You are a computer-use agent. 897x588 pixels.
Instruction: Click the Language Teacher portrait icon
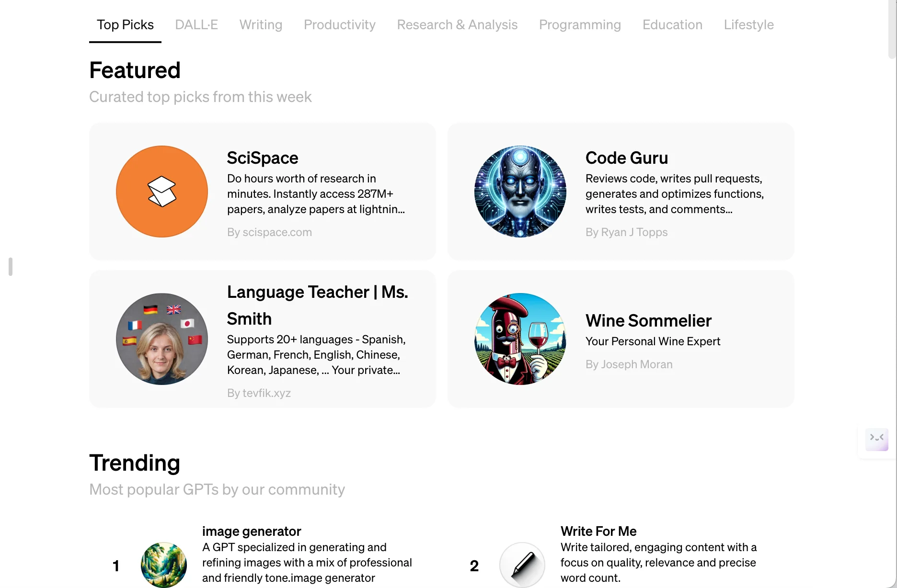click(x=162, y=339)
